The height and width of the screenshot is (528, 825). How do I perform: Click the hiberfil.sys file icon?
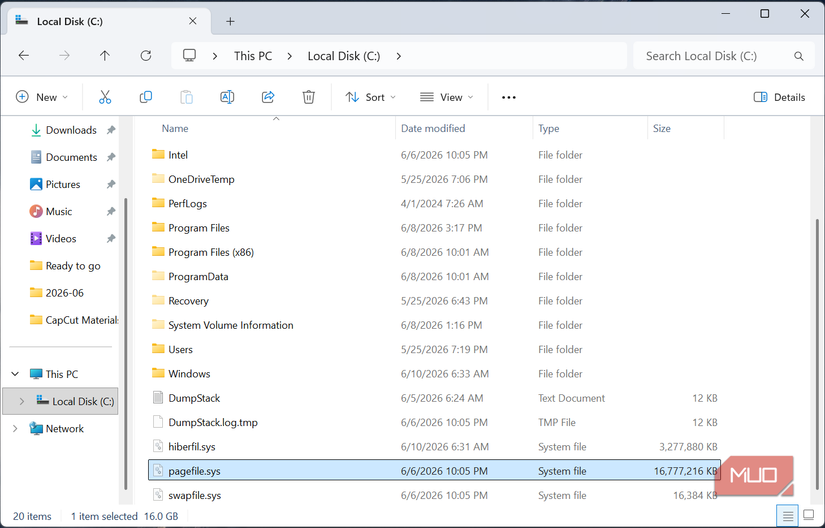(158, 446)
